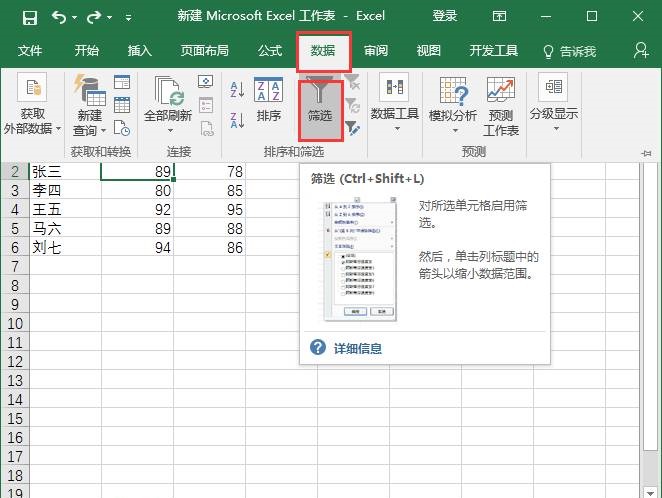The width and height of the screenshot is (662, 498).
Task: Click the Reapply filter icon
Action: [352, 105]
